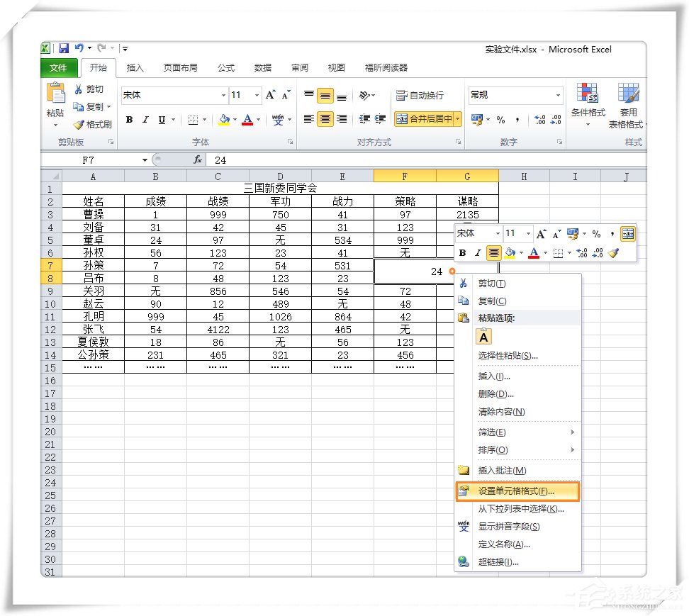The height and width of the screenshot is (616, 689).
Task: Toggle bold formatting in the Font group
Action: [x=128, y=120]
